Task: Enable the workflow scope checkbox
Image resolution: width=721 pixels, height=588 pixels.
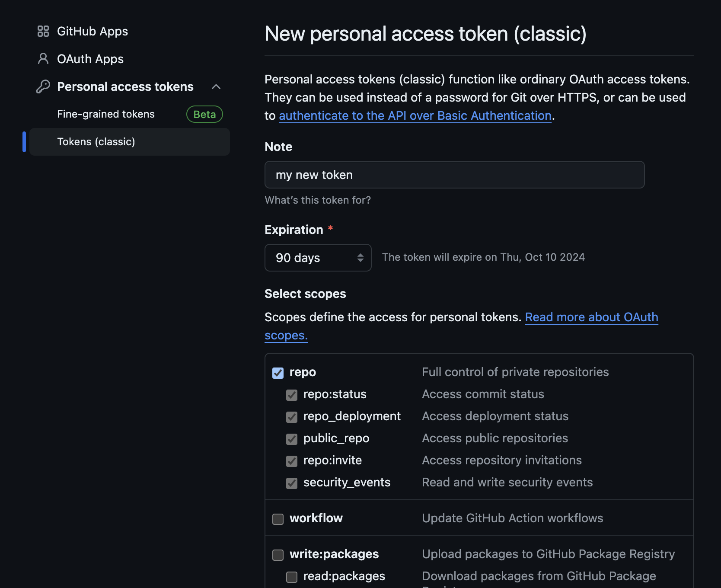Action: (x=278, y=519)
